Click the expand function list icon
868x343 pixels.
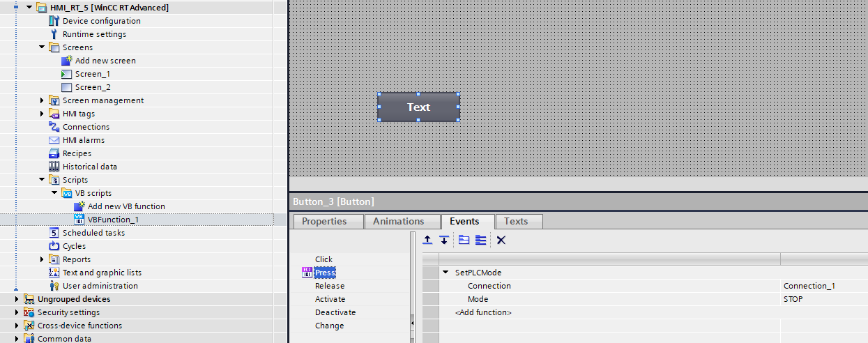[x=480, y=240]
